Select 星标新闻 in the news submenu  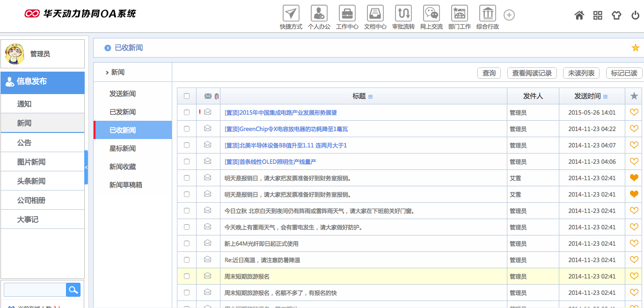[123, 148]
